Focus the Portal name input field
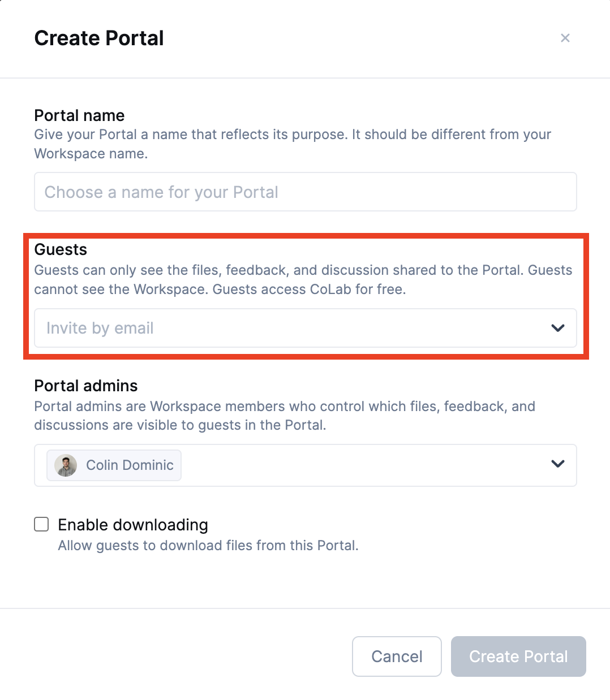This screenshot has height=700, width=610. pyautogui.click(x=305, y=192)
